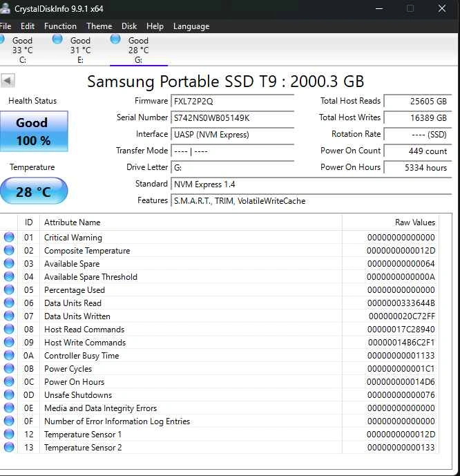Click the Transfer Mode field

(233, 151)
